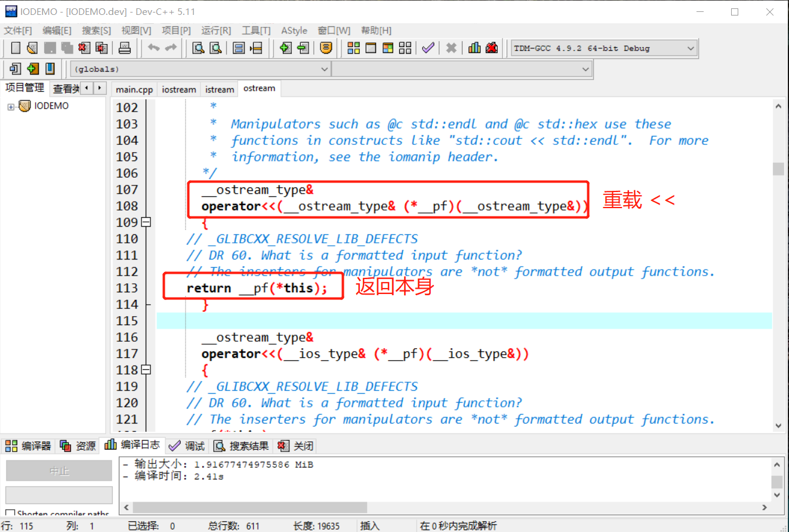Click the Compile four-squares icon

pyautogui.click(x=353, y=48)
